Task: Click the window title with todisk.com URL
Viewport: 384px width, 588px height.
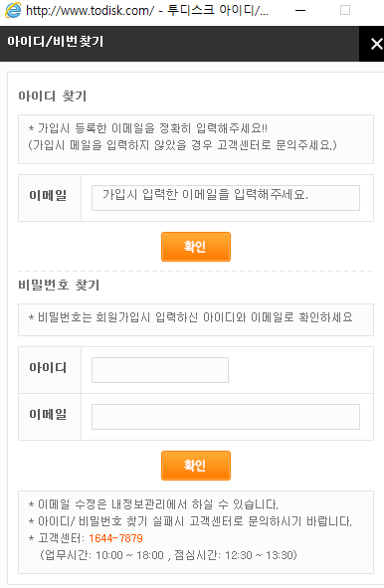Action: [147, 11]
